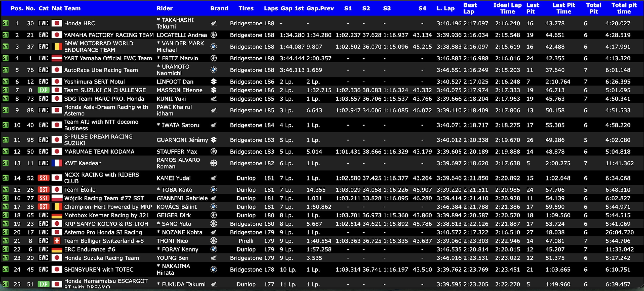This screenshot has width=644, height=291.
Task: Select team name Yoshimura SERT Motul
Action: click(x=94, y=82)
